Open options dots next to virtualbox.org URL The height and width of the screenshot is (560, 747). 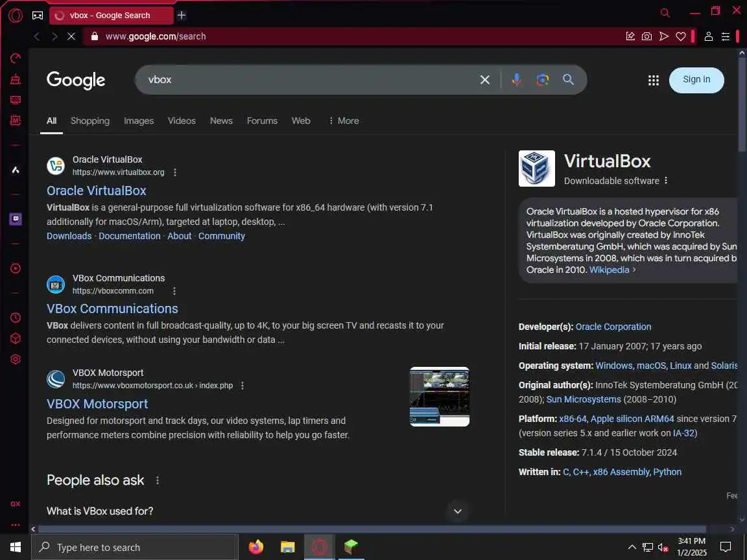coord(175,172)
